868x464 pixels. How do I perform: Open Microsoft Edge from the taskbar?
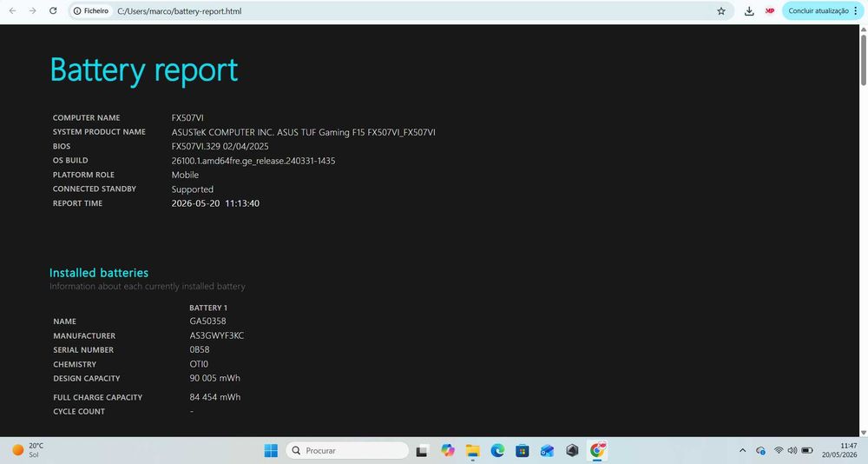(x=497, y=450)
